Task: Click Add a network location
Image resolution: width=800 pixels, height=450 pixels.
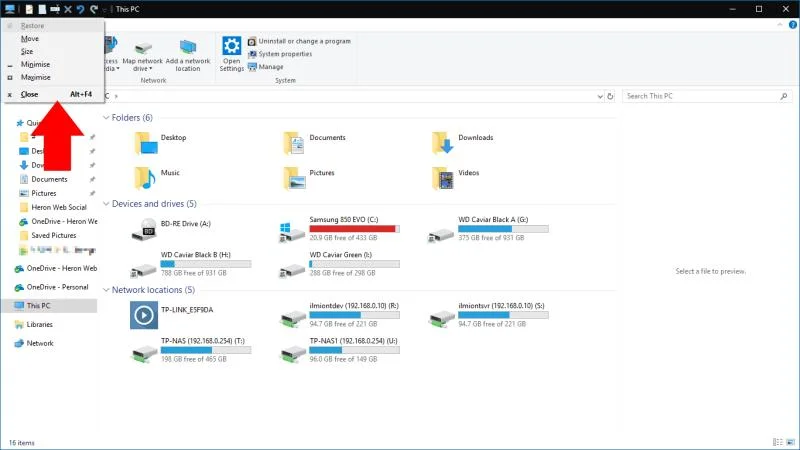Action: (188, 56)
